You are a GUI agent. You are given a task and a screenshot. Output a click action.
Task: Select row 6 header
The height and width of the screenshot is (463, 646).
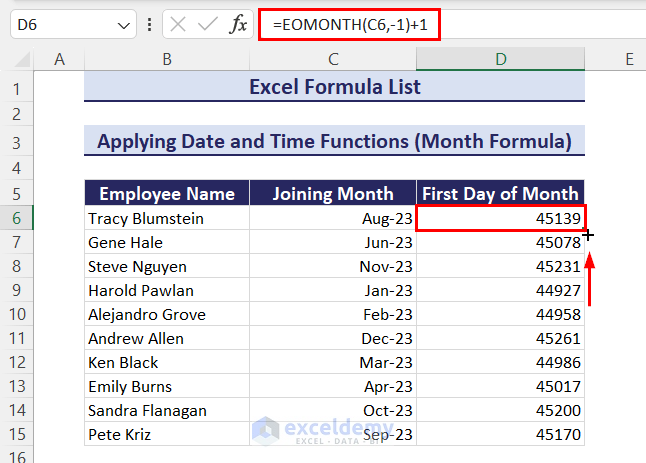17,218
